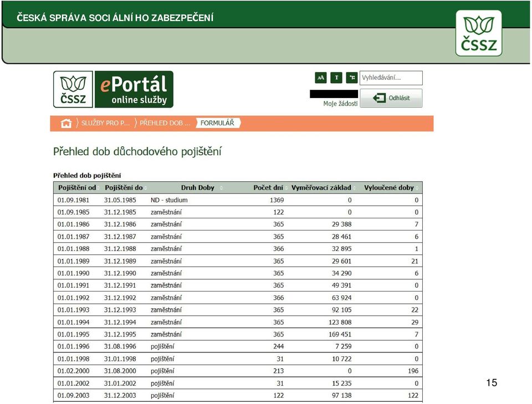This screenshot has width=532, height=404.
Task: Select the start date 01.09.1985
Action: click(x=73, y=212)
